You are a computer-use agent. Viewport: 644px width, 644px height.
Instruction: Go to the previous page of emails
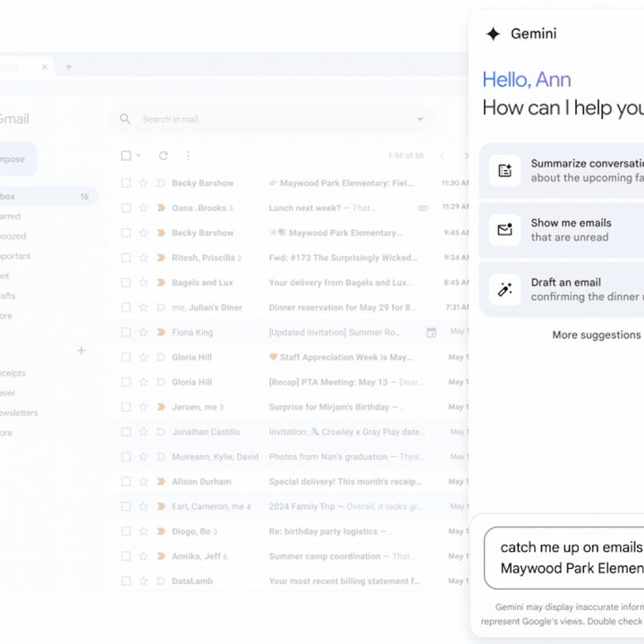pyautogui.click(x=442, y=156)
